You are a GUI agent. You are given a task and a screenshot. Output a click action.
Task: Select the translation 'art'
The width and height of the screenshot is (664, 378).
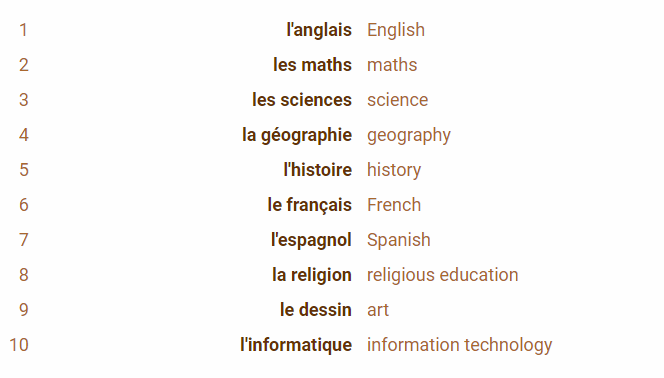(x=378, y=310)
